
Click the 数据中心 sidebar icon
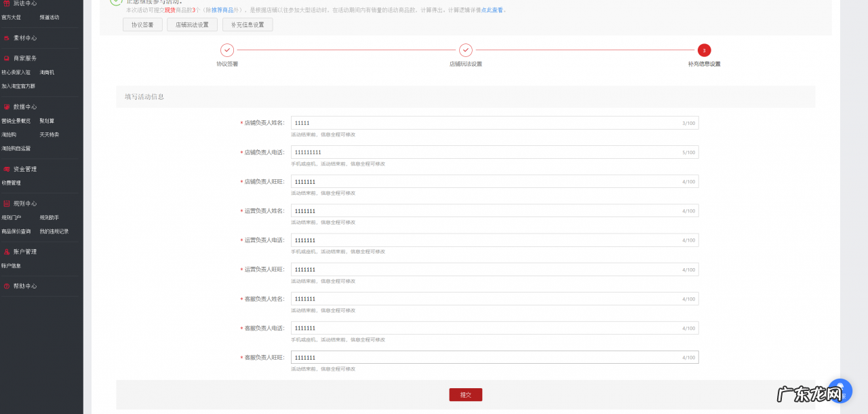coord(7,107)
